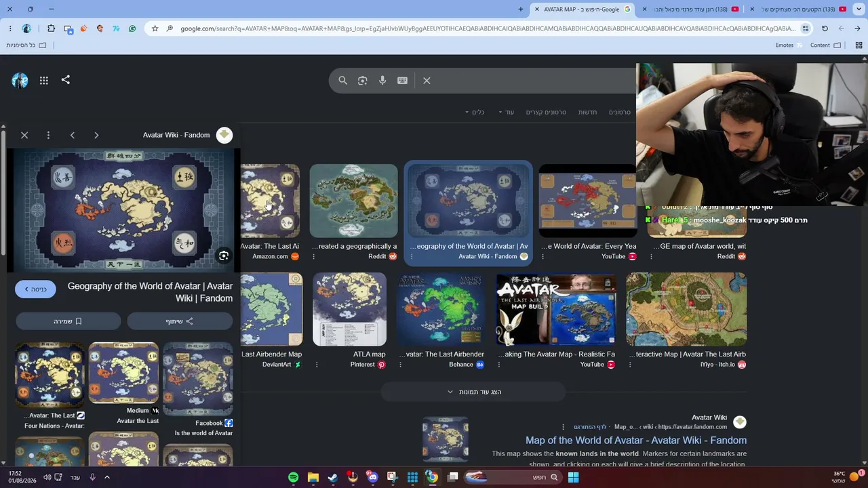Bookmark this page with the star

(x=155, y=28)
